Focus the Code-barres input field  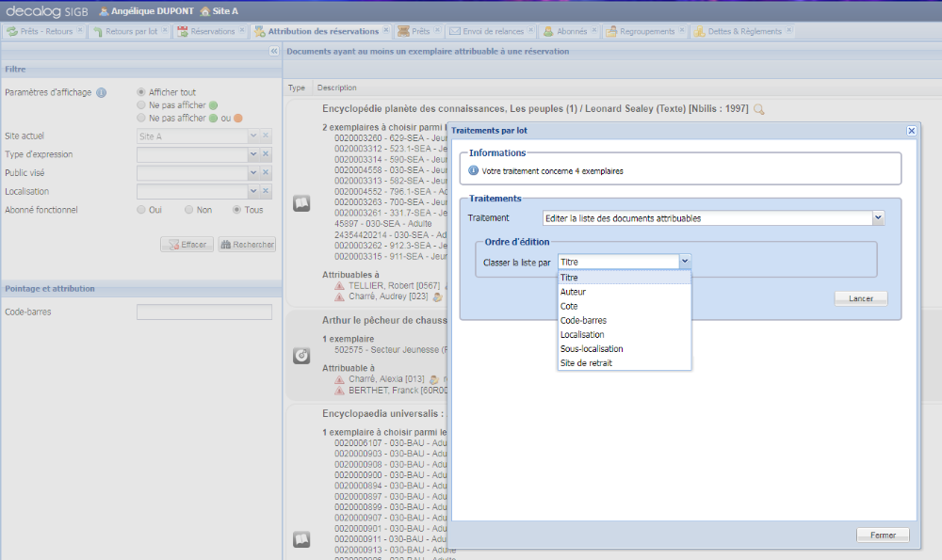203,312
